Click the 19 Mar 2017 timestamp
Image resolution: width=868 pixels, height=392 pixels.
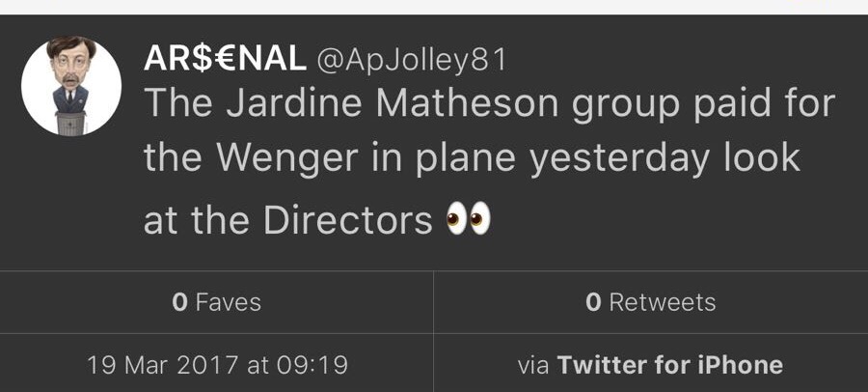click(217, 365)
